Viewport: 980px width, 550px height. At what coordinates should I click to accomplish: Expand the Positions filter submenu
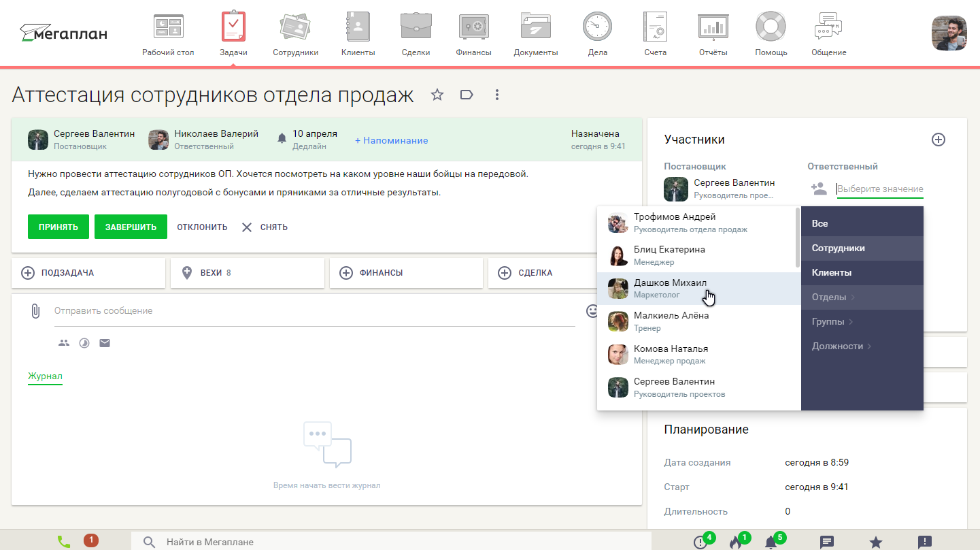(841, 346)
